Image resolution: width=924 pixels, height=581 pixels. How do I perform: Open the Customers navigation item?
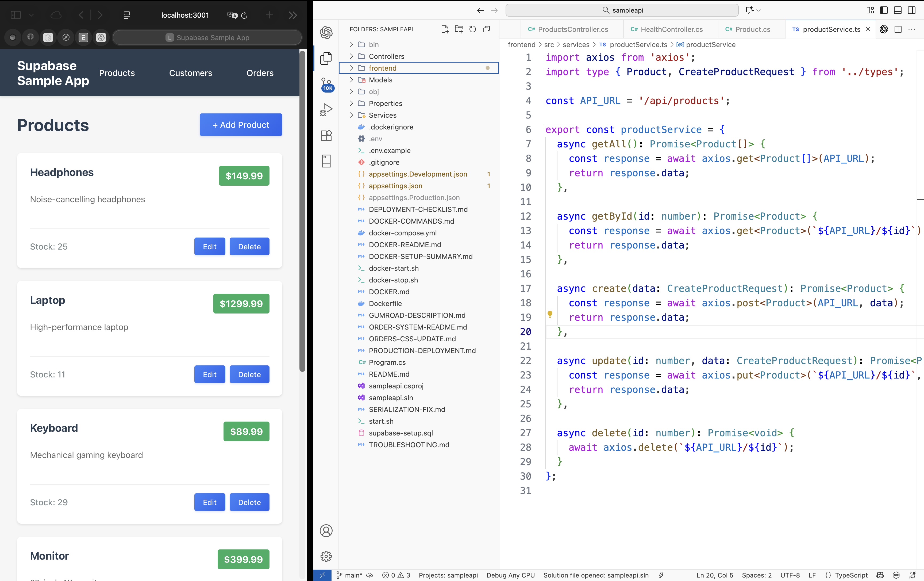point(190,73)
